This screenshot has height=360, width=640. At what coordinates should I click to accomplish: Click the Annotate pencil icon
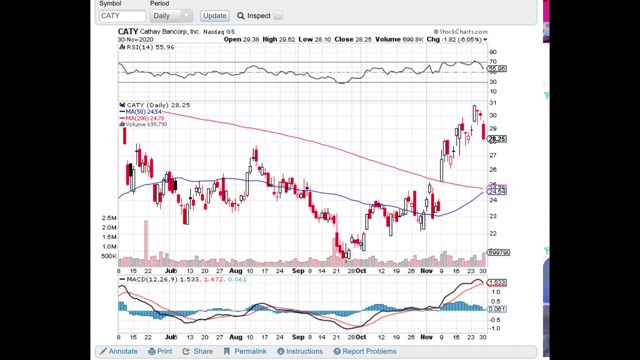(x=104, y=351)
